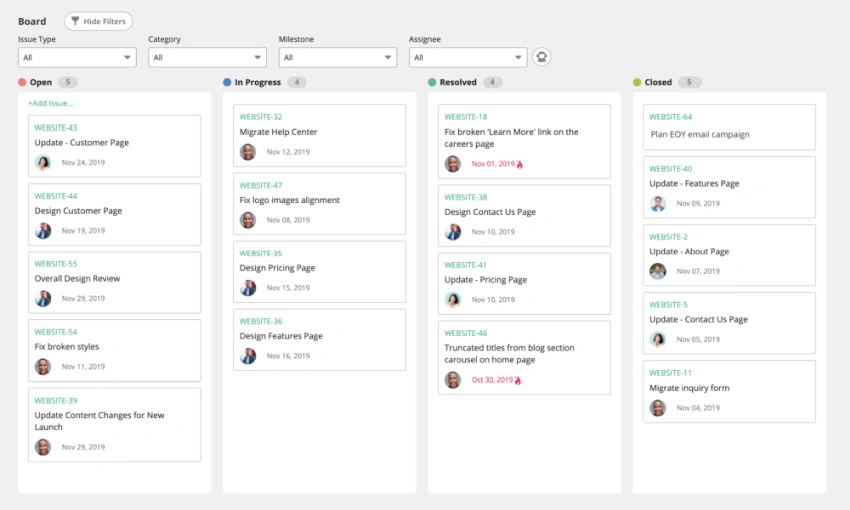This screenshot has width=850, height=510.
Task: Open the Assignee dropdown
Action: (x=468, y=57)
